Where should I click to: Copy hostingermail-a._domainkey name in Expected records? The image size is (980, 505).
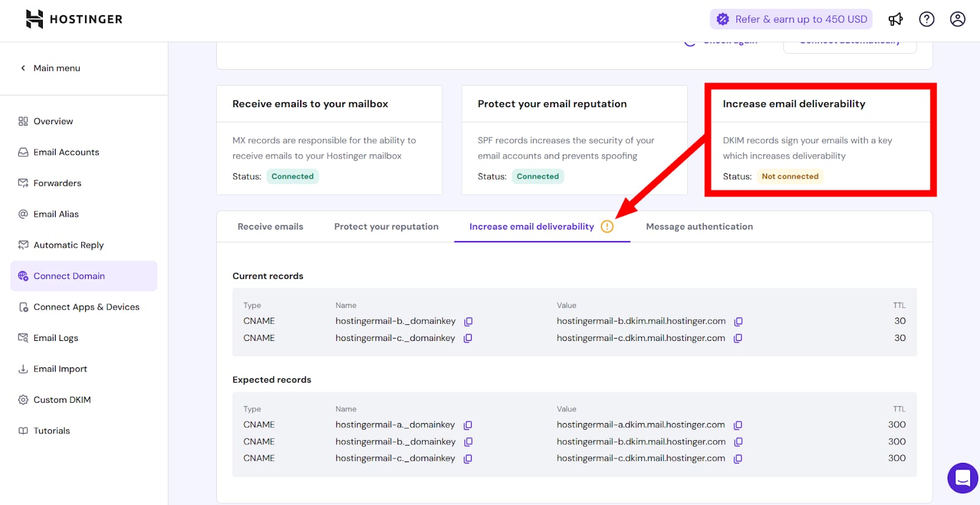pyautogui.click(x=468, y=425)
